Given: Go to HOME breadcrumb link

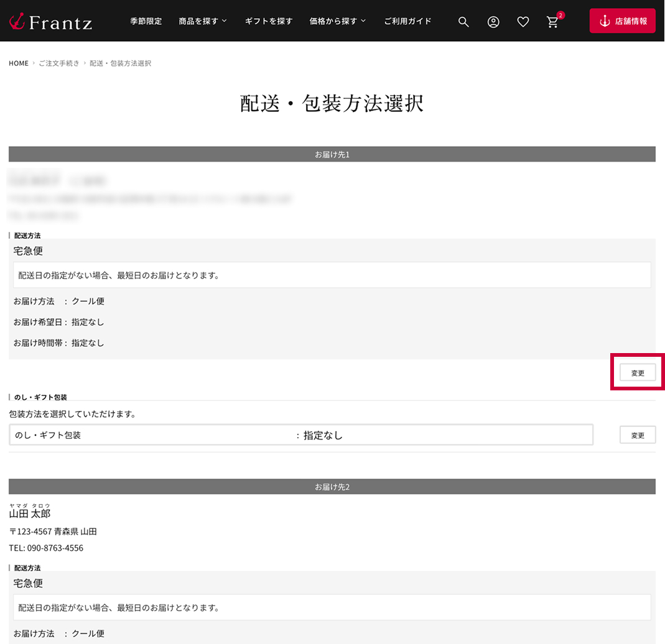Looking at the screenshot, I should (x=19, y=63).
